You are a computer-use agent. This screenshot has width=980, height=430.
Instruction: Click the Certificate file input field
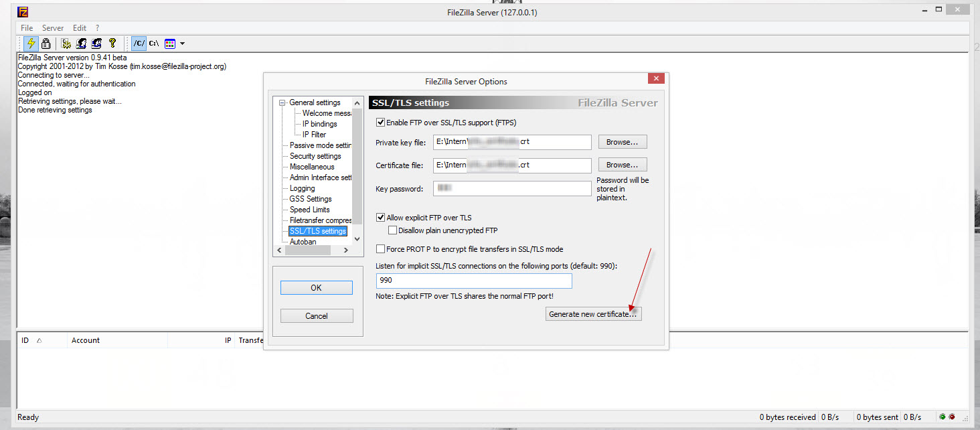(512, 165)
